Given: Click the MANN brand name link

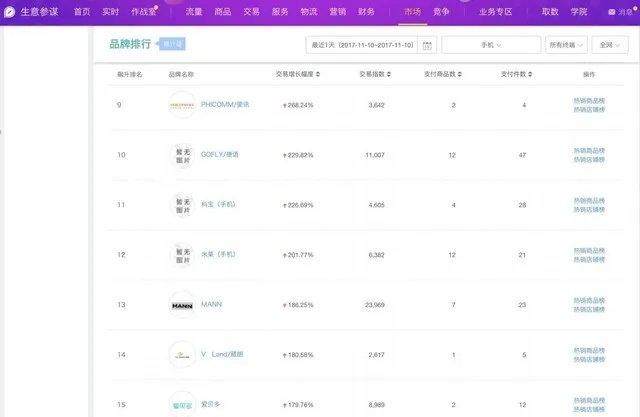Looking at the screenshot, I should click(211, 304).
